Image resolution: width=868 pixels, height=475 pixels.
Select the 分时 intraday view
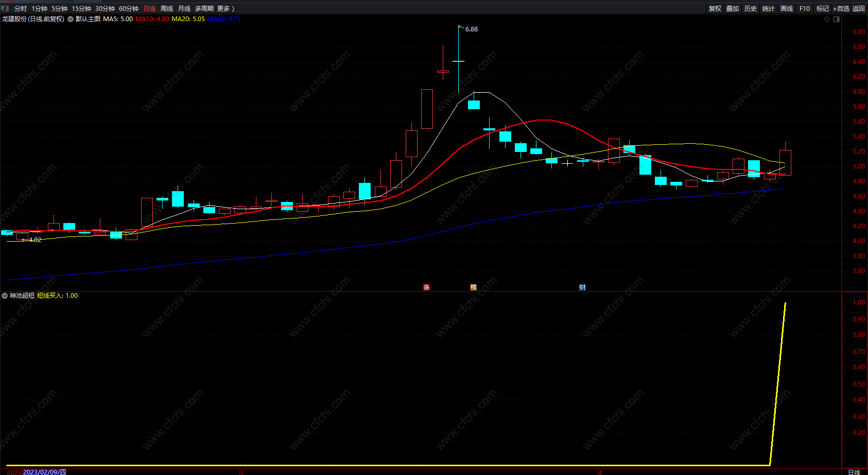pyautogui.click(x=21, y=9)
